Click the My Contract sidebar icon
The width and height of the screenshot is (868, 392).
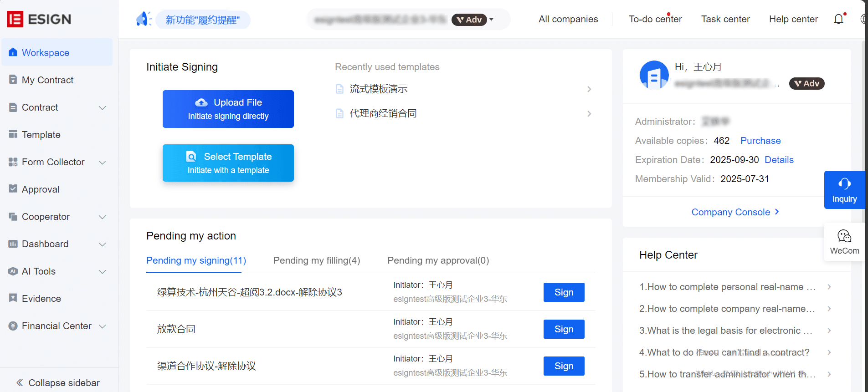pos(13,80)
